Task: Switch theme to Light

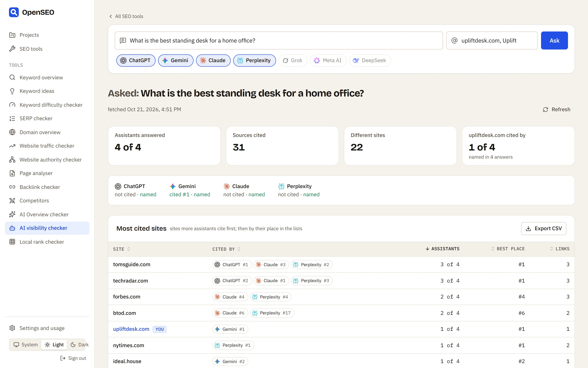Action: click(54, 345)
